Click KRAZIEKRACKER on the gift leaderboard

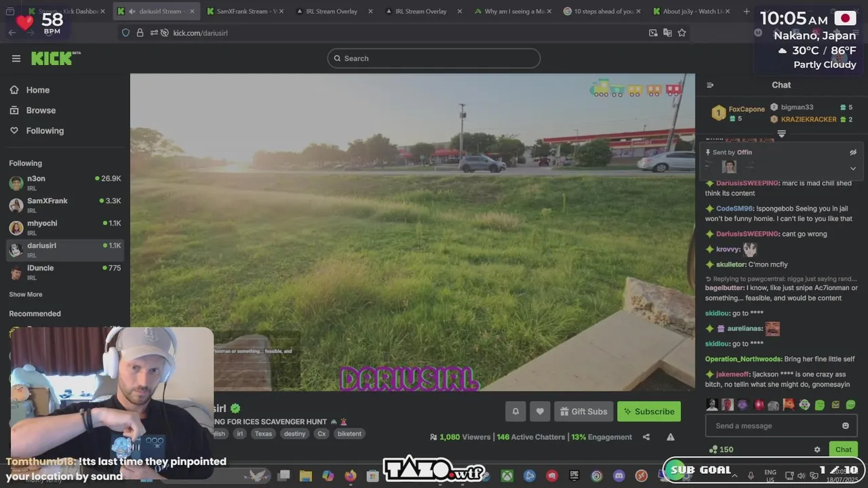pos(808,119)
